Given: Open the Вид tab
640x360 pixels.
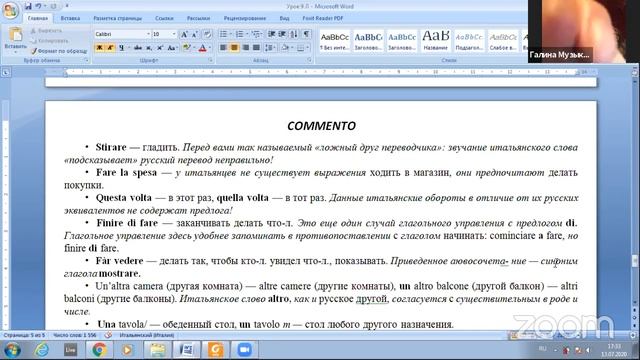Looking at the screenshot, I should [x=284, y=18].
